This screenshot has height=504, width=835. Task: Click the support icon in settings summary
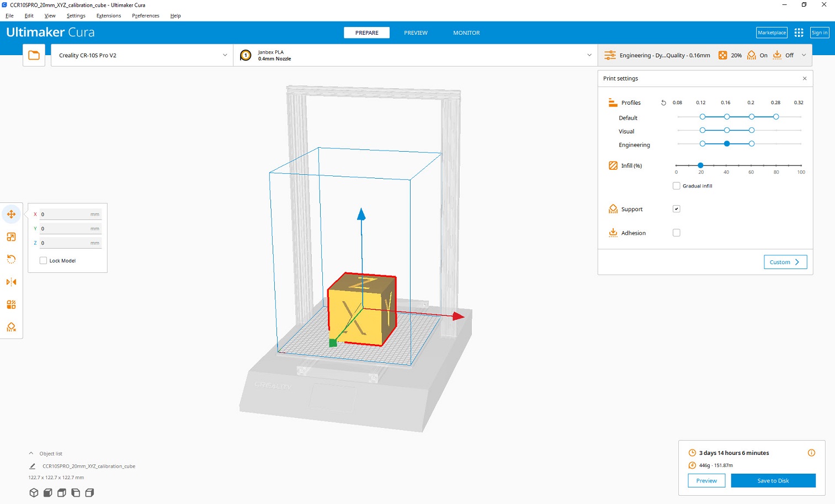coord(751,55)
